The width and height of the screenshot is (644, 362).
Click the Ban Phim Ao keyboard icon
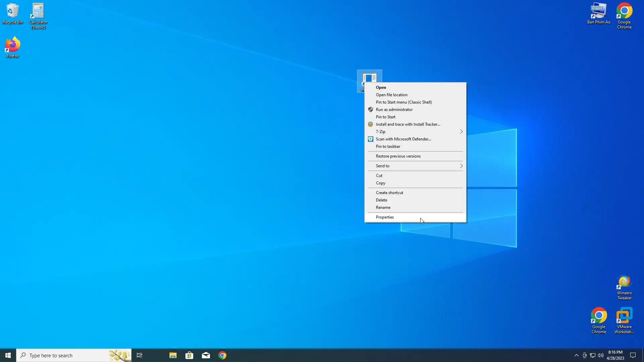point(598,13)
